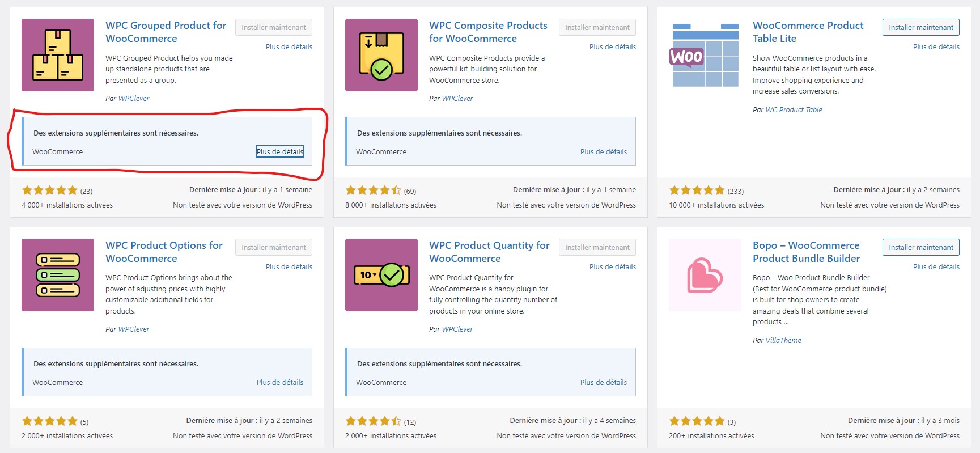Open WooCommerce dependency details in WPC Product Options notice
The image size is (980, 453).
[280, 382]
